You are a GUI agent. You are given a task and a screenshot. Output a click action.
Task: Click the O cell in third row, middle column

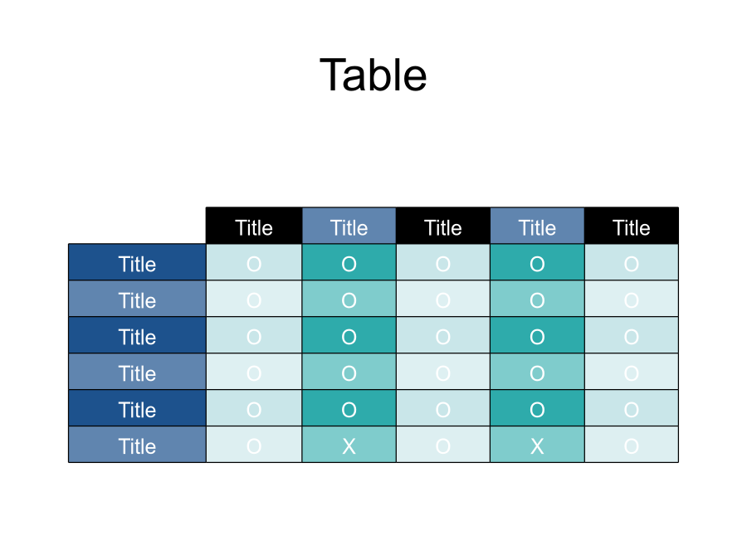tap(443, 336)
